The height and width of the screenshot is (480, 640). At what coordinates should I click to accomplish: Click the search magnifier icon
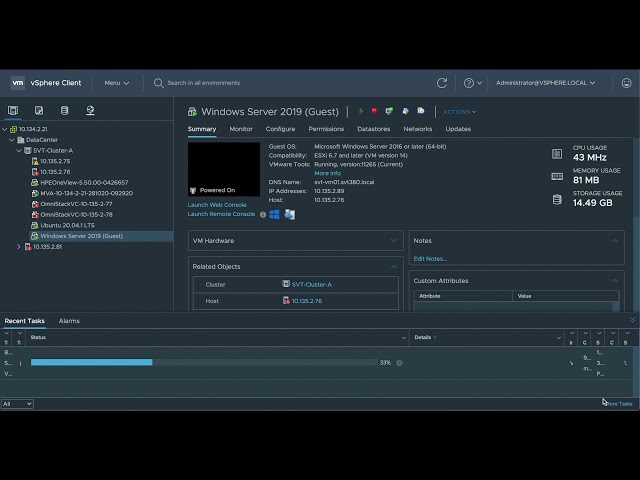click(158, 83)
